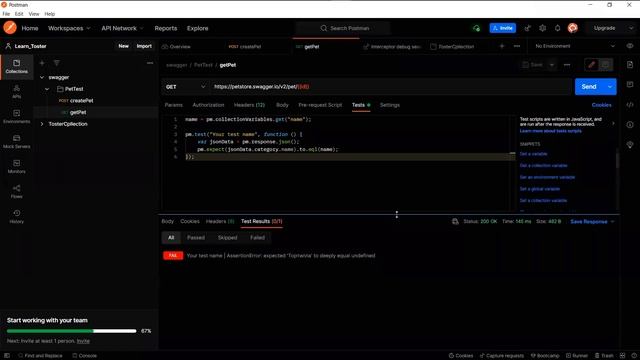Open the help icon in status bar
The image size is (640, 360).
pyautogui.click(x=634, y=356)
